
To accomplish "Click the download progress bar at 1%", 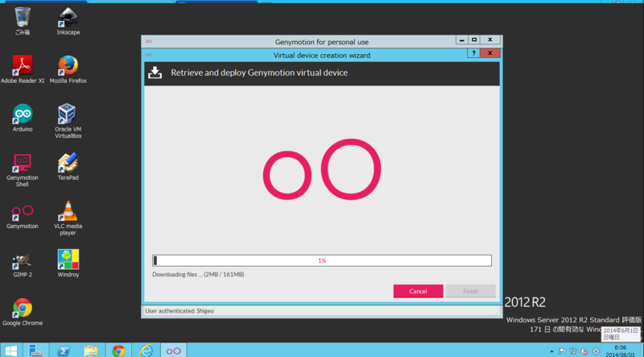I will click(x=322, y=260).
